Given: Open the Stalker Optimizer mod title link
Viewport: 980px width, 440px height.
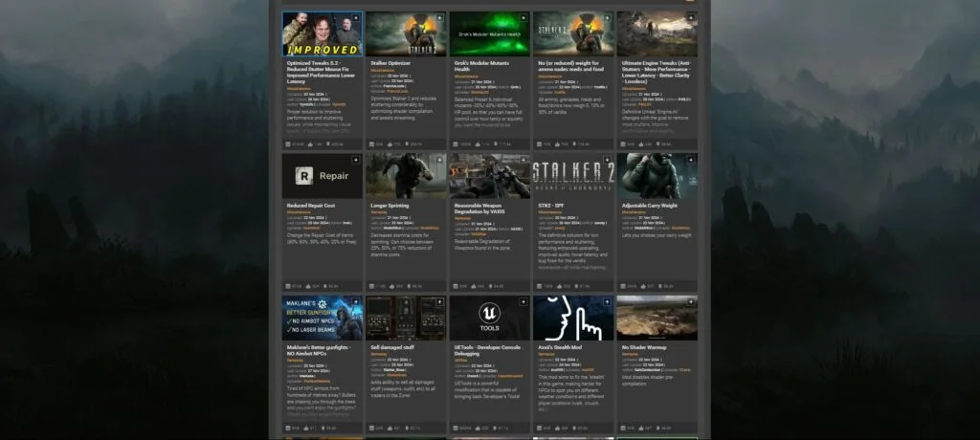Looking at the screenshot, I should pos(390,63).
